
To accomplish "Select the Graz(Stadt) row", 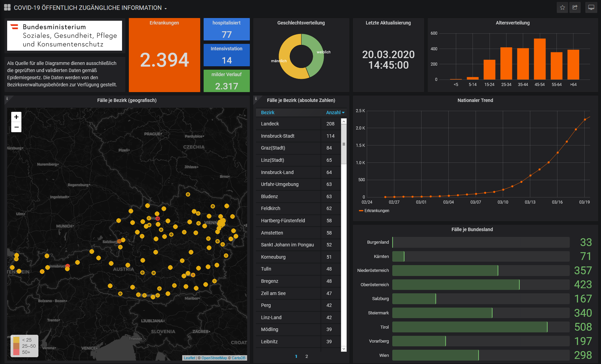I will 298,148.
